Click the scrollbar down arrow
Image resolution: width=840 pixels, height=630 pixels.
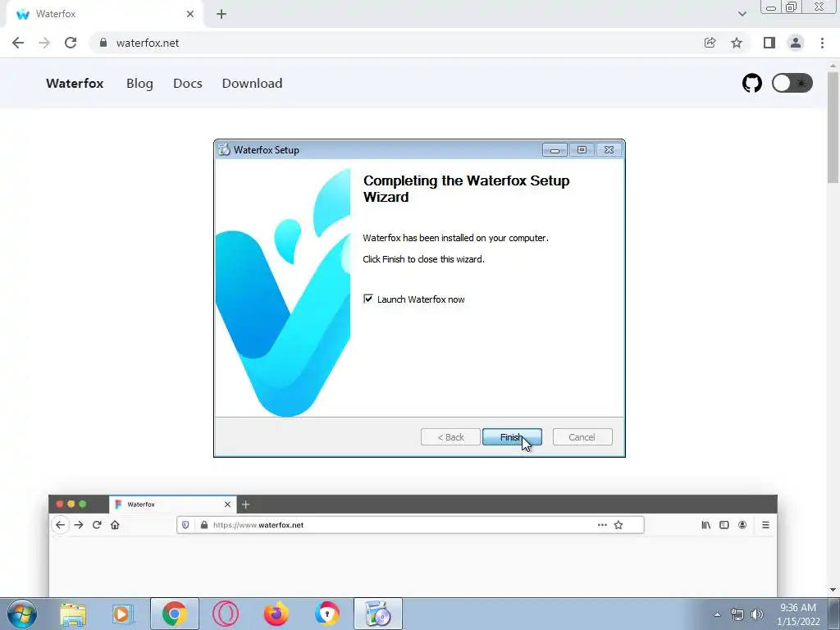(833, 591)
